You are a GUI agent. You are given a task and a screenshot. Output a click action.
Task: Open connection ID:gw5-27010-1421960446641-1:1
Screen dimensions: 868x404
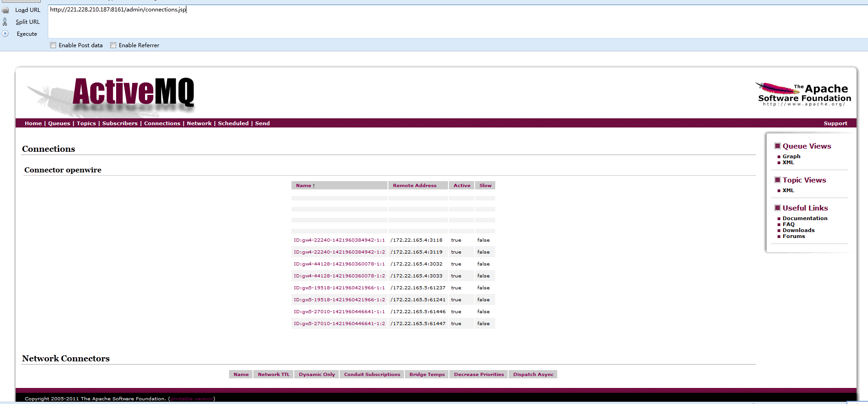tap(339, 312)
